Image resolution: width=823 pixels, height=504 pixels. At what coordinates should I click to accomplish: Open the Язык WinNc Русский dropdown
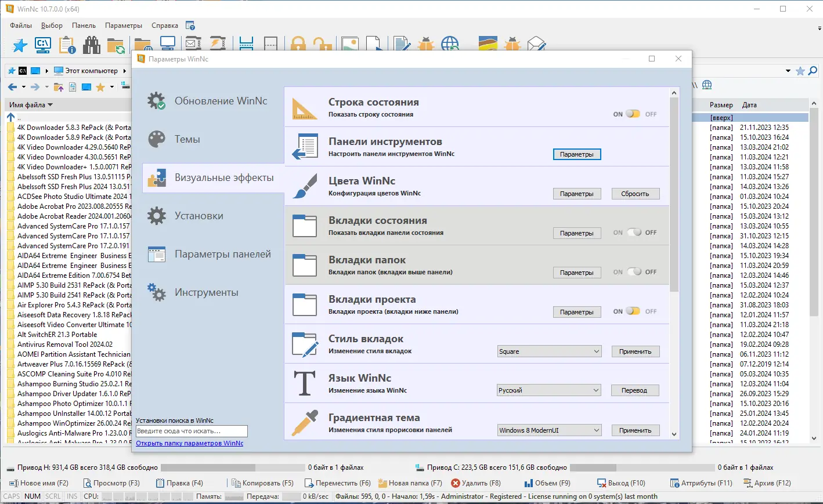pyautogui.click(x=549, y=390)
